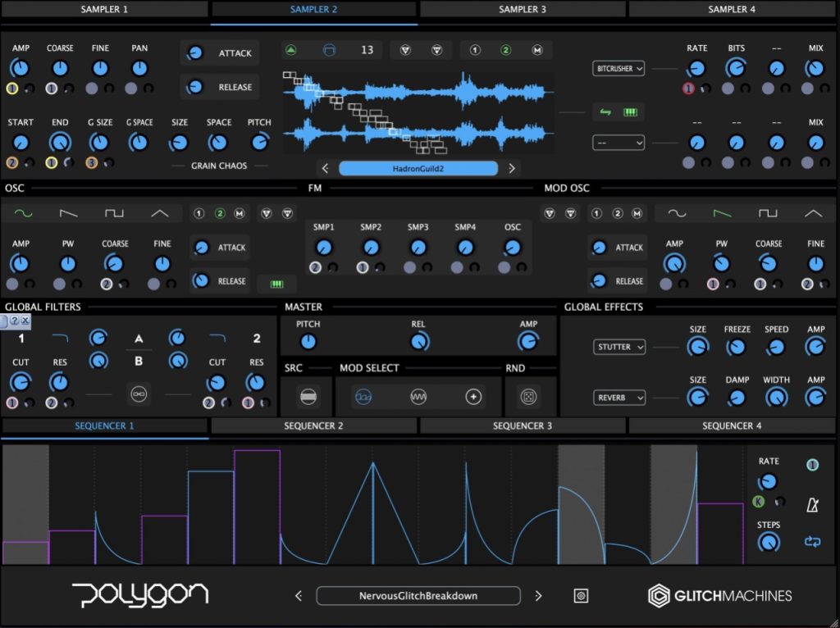
Task: Select the OSC sawtooth waveform icon
Action: point(69,214)
